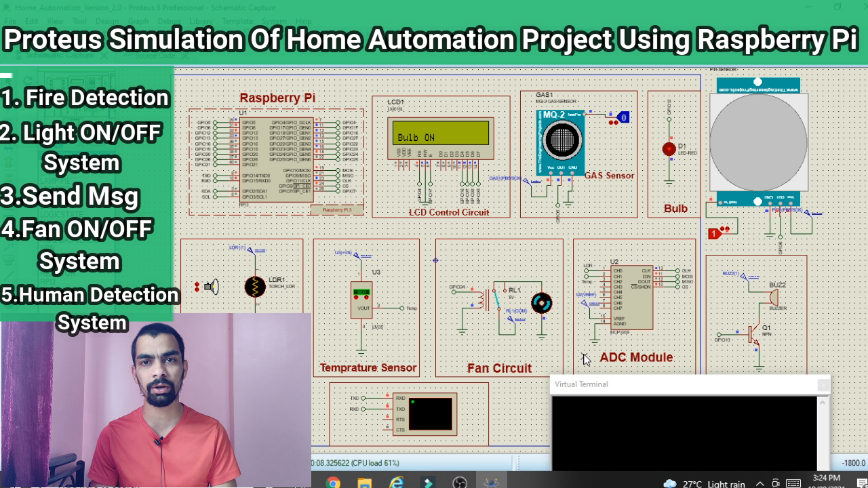Click the Proteus icon on the taskbar
The image size is (868, 488).
[492, 483]
